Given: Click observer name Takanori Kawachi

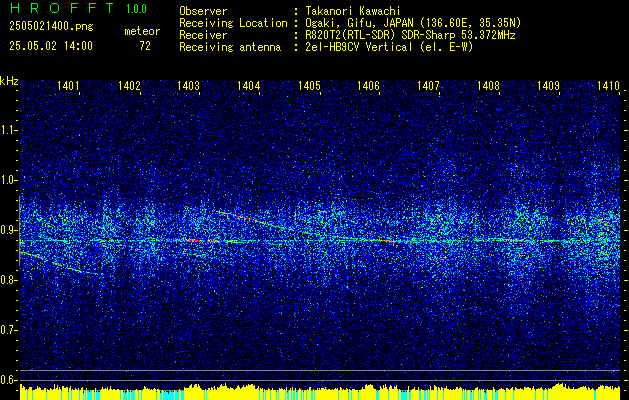Looking at the screenshot, I should tap(353, 11).
